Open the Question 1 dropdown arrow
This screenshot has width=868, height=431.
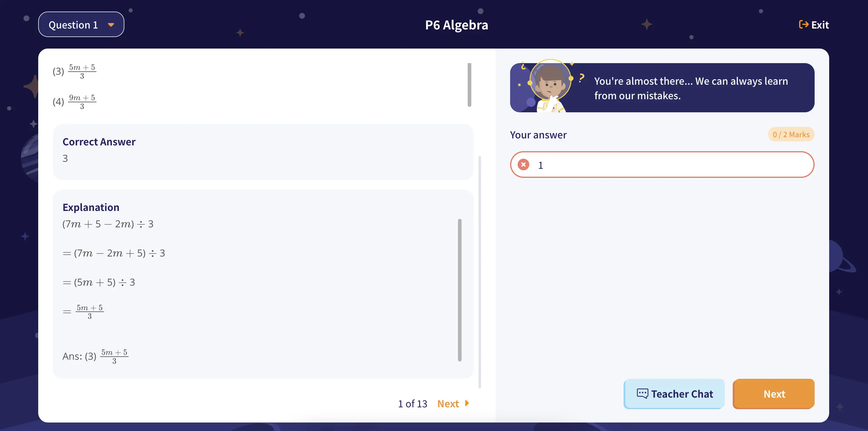point(111,25)
